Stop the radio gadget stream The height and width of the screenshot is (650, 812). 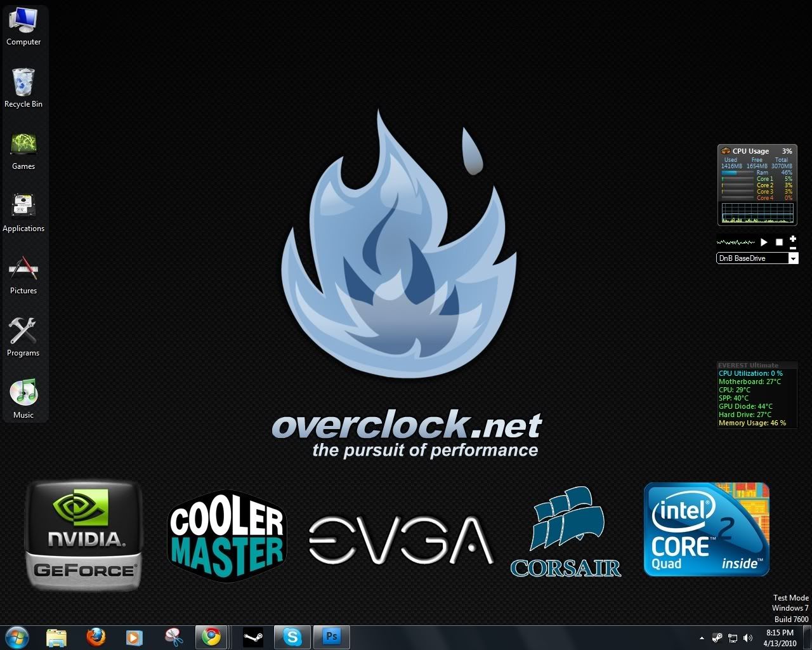coord(779,242)
